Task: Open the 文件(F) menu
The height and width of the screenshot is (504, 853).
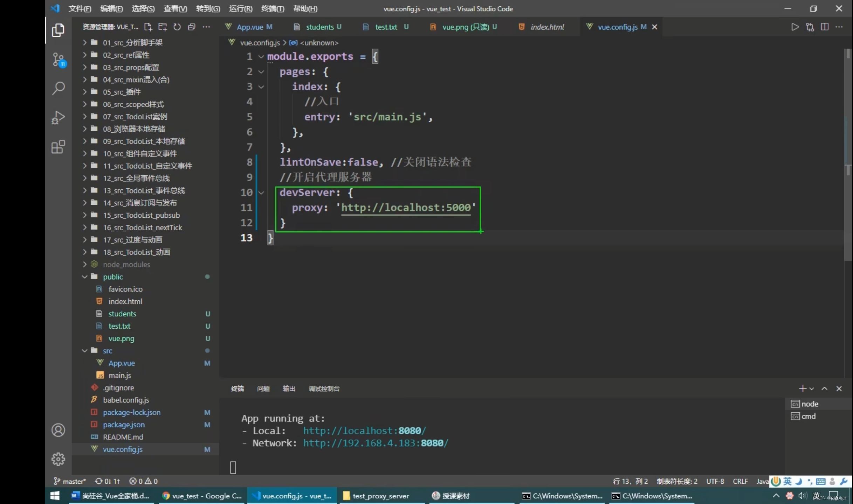Action: coord(80,9)
